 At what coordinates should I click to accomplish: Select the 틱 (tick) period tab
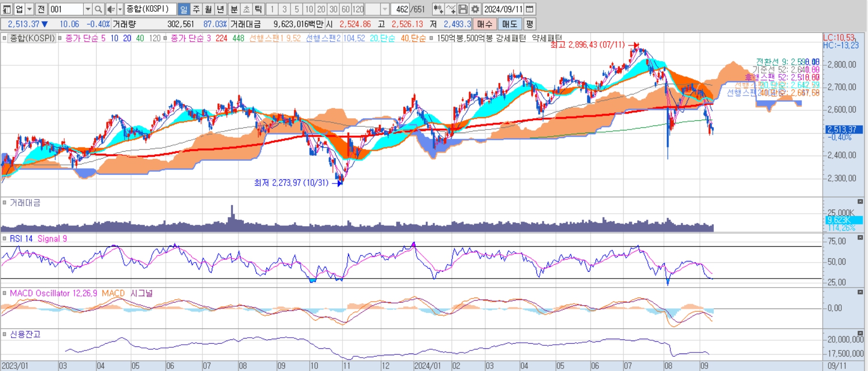click(x=259, y=9)
